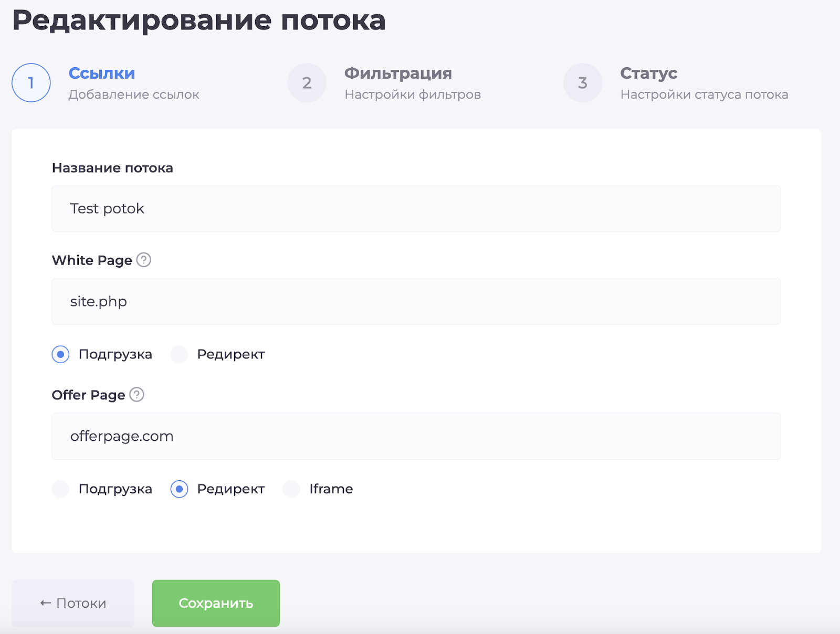The width and height of the screenshot is (840, 634).
Task: Click the White Page label text
Action: 92,260
